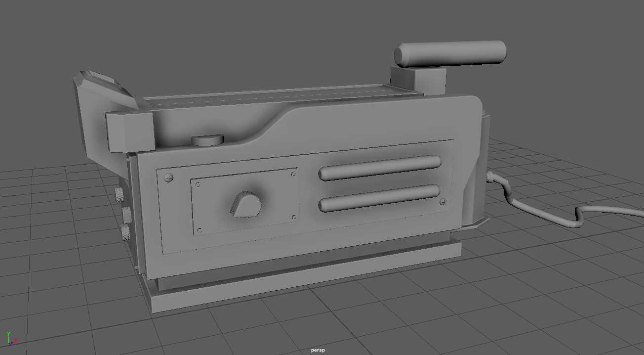Click the cable connector at the model's right end
644x355 pixels.
click(x=489, y=177)
